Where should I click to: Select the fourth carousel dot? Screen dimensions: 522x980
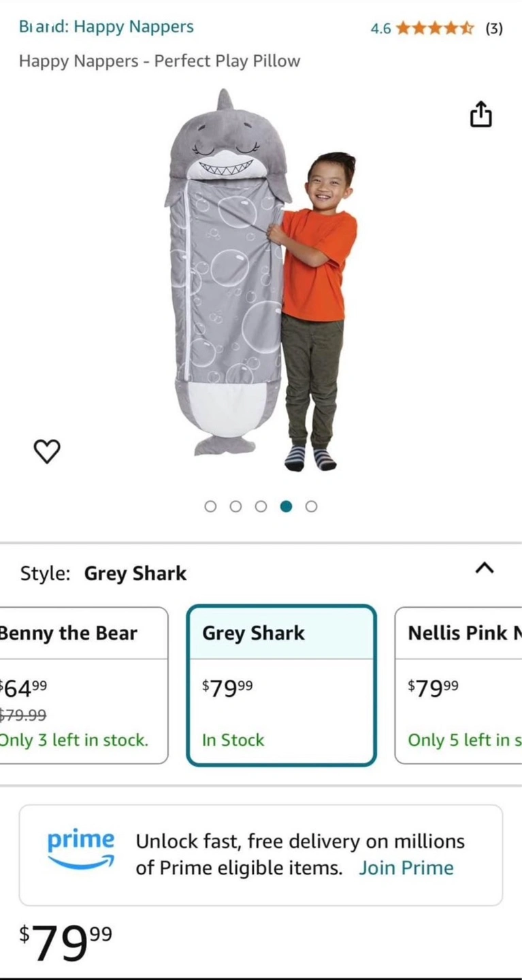click(286, 506)
